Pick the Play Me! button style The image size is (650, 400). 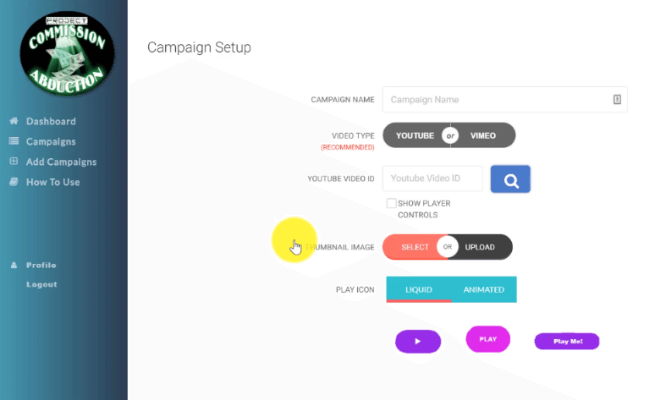pyautogui.click(x=567, y=341)
